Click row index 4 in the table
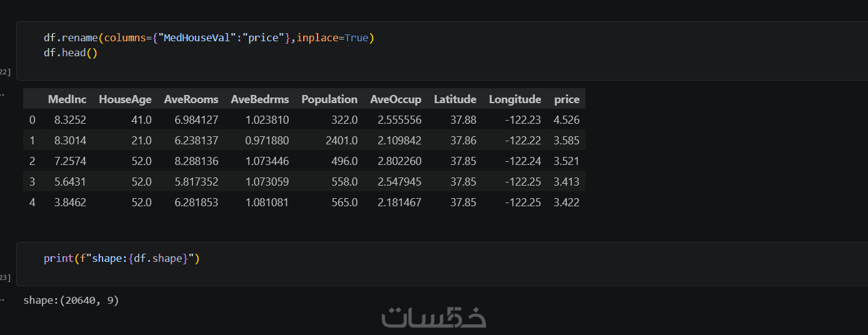This screenshot has height=335, width=868. [x=32, y=202]
